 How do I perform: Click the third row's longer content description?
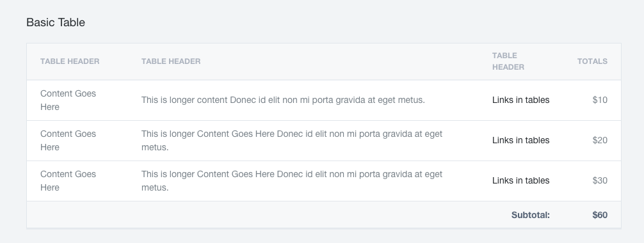coord(292,180)
